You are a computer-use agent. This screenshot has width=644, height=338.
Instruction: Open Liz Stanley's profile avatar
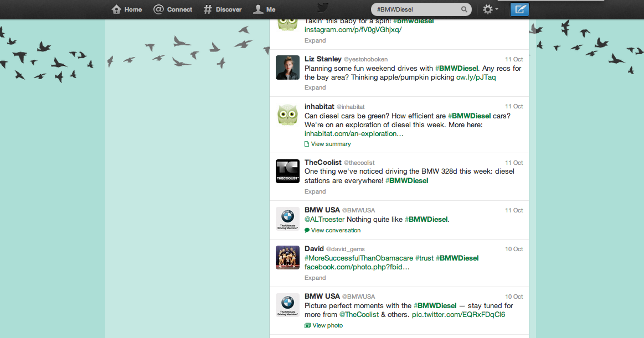coord(287,67)
